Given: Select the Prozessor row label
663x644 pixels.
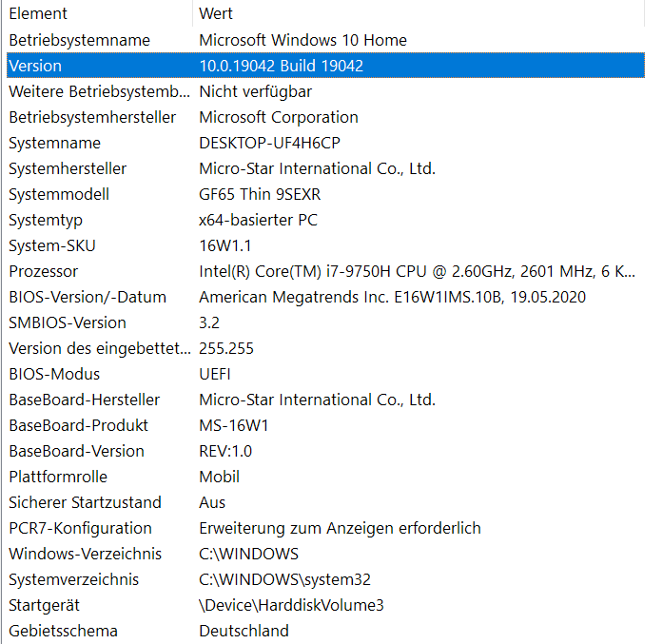Looking at the screenshot, I should click(x=44, y=271).
